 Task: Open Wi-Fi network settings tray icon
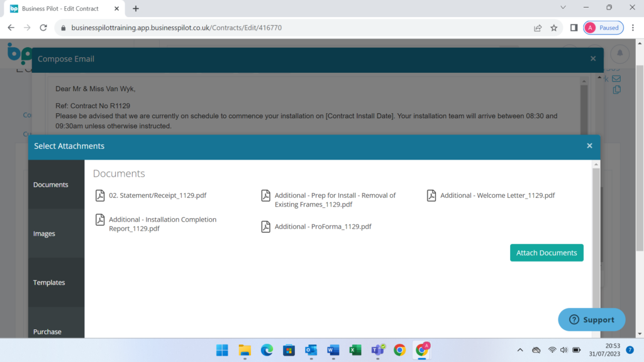click(552, 350)
